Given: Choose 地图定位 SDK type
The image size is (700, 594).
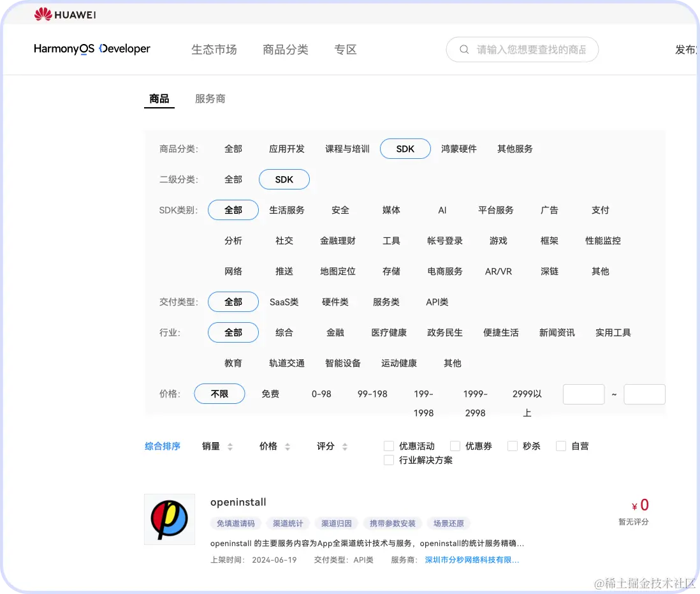Looking at the screenshot, I should (x=338, y=271).
